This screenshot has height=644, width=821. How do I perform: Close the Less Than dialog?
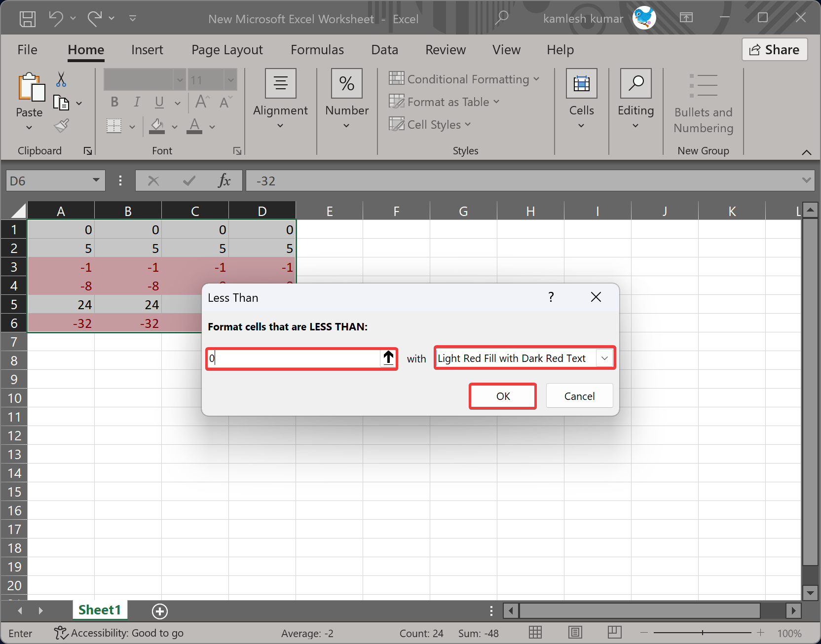(x=596, y=297)
